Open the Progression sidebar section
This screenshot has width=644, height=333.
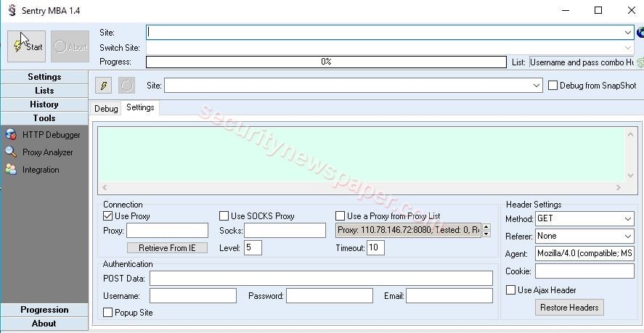point(44,310)
